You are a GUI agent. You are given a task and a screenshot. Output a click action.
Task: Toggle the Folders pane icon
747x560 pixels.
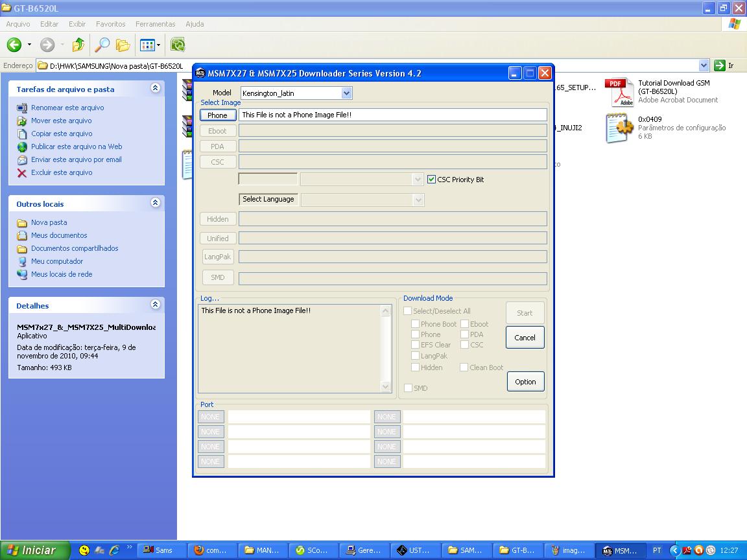pos(123,45)
